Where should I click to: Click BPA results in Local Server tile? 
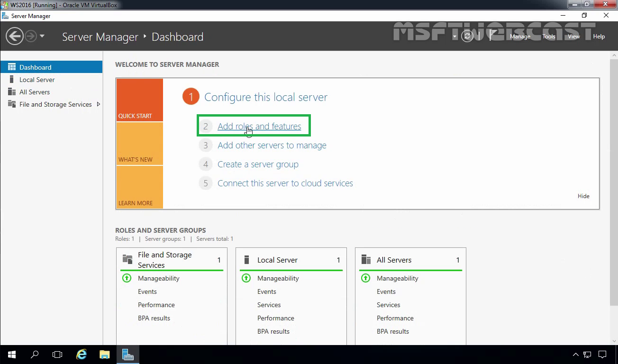pos(273,331)
